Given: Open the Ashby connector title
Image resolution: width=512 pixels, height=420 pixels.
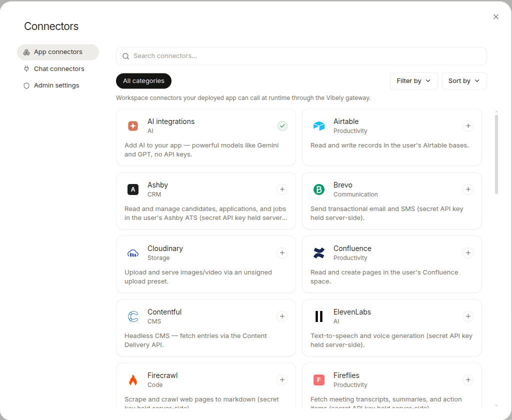Looking at the screenshot, I should click(x=157, y=185).
